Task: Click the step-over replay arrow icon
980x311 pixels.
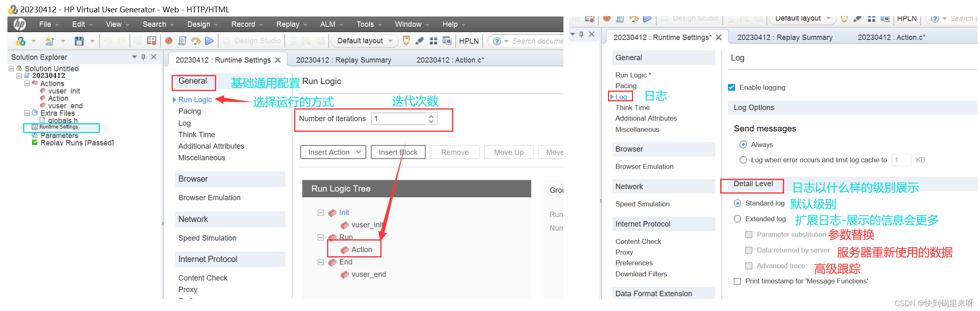Action: tap(196, 41)
